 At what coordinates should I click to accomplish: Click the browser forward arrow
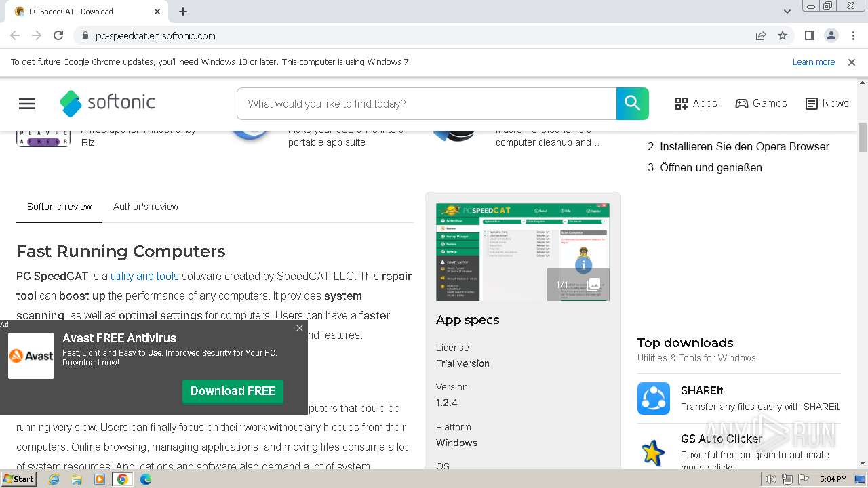point(37,35)
